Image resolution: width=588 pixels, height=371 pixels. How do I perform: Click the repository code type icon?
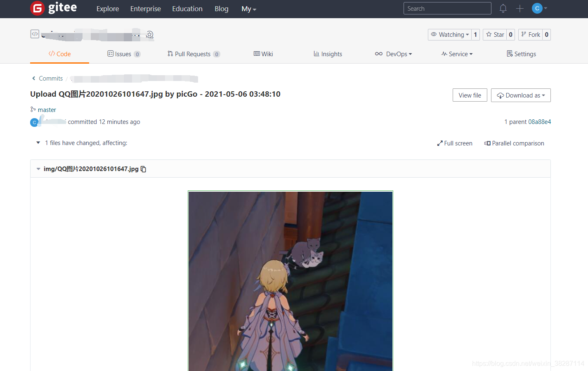tap(35, 34)
